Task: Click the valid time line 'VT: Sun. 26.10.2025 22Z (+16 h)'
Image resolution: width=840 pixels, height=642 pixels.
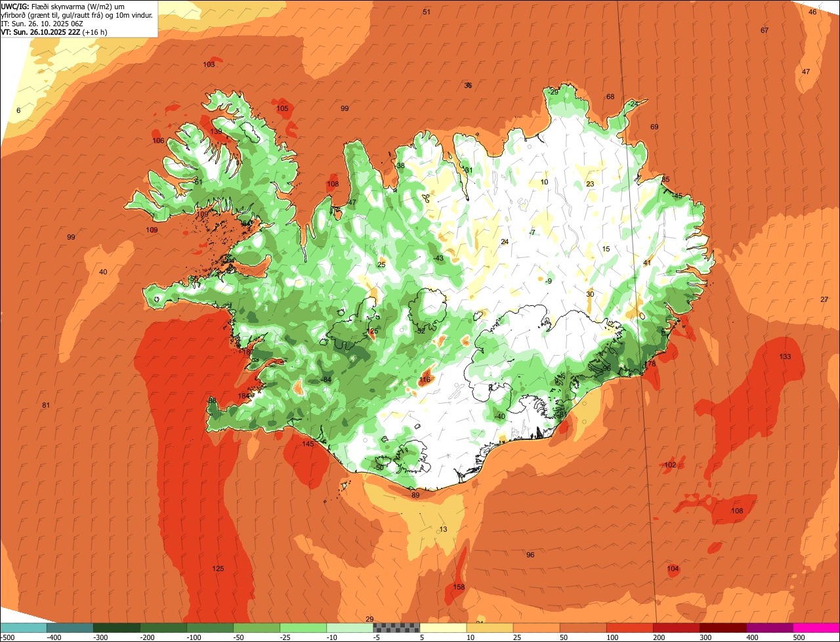Action: [54, 32]
